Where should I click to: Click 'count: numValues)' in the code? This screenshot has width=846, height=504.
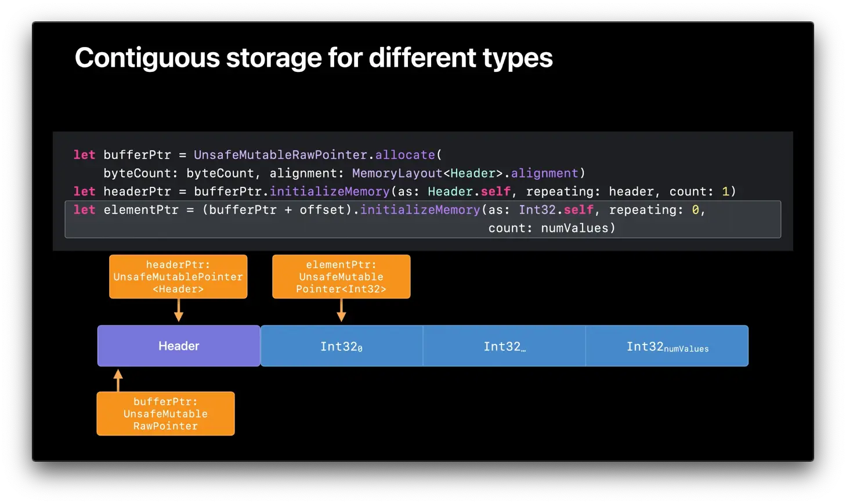(552, 228)
